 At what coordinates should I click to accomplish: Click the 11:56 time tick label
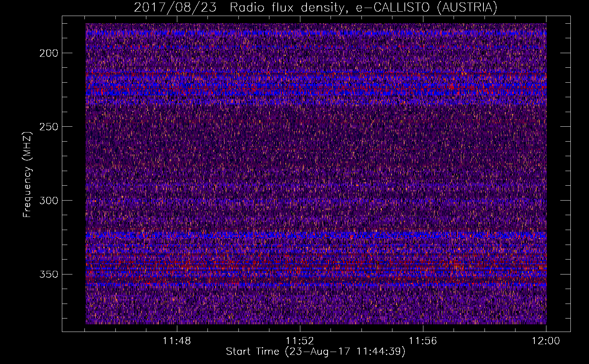[x=423, y=341]
